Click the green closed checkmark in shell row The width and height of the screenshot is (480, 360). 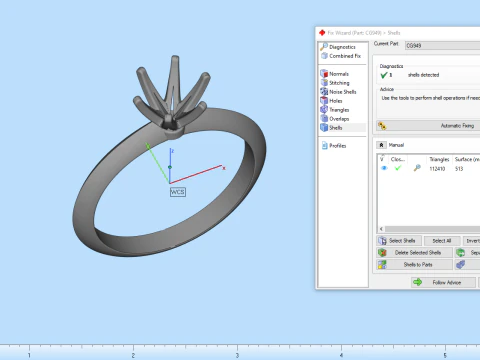pos(398,168)
